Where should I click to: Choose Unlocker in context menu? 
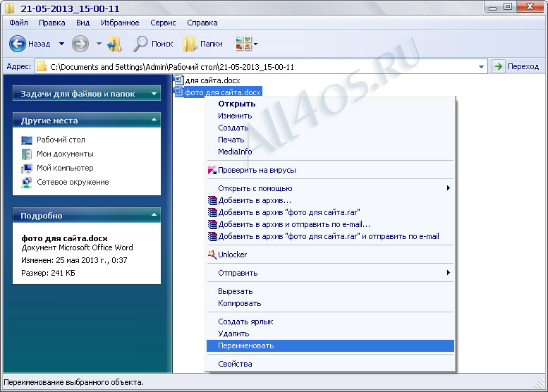tap(330, 255)
